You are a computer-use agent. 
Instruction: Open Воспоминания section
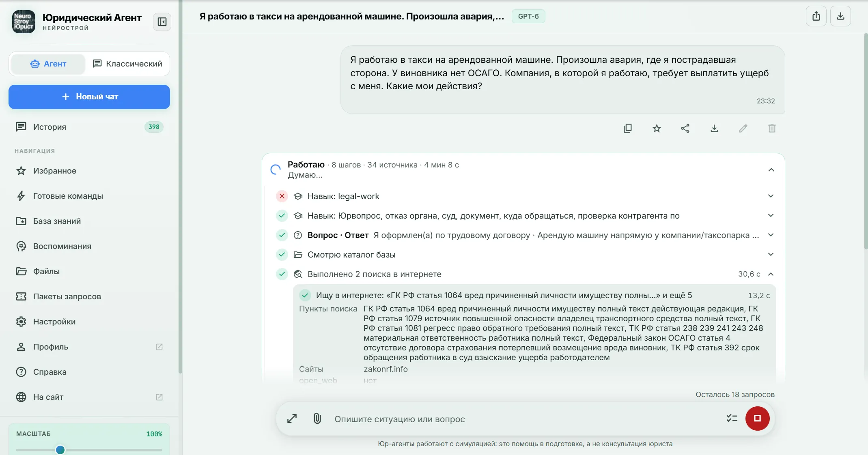click(x=89, y=246)
